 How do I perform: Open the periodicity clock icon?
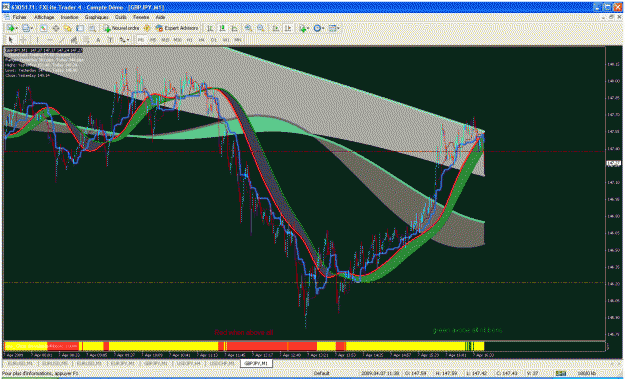[317, 28]
